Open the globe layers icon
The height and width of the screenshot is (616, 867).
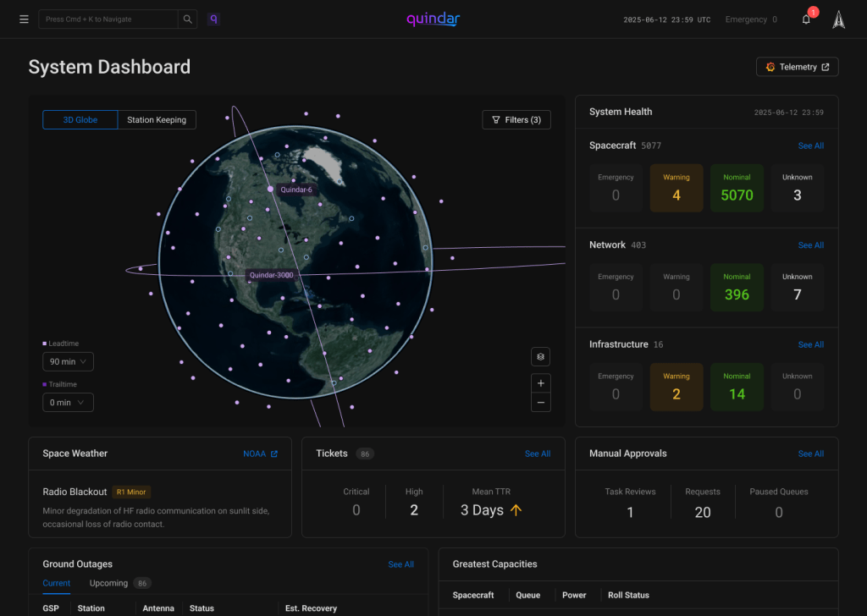point(541,357)
